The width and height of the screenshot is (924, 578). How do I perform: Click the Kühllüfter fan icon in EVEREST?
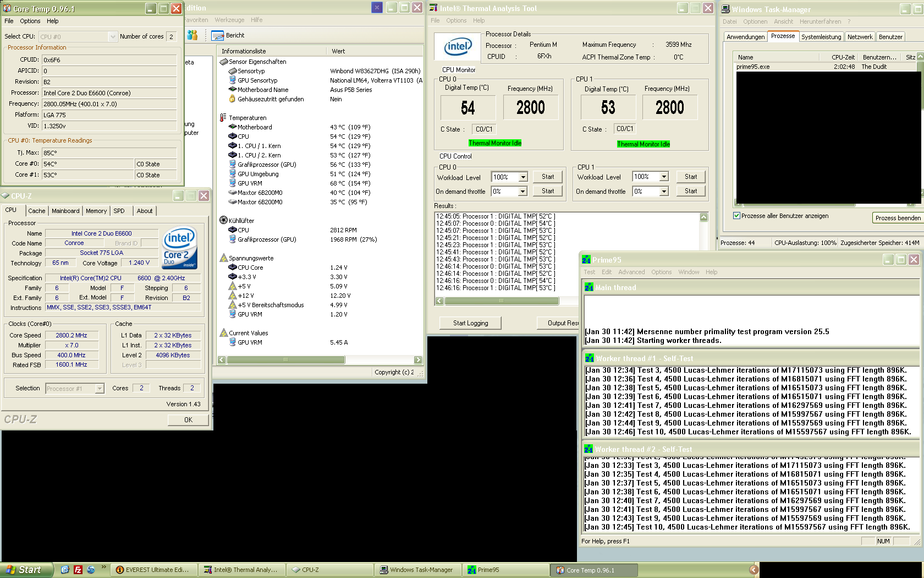click(x=224, y=221)
